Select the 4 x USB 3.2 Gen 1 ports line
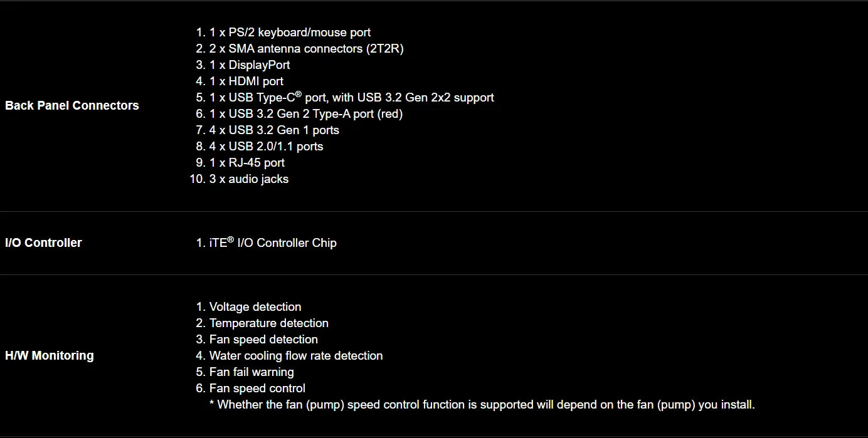Screen dimensions: 868x438 point(274,130)
